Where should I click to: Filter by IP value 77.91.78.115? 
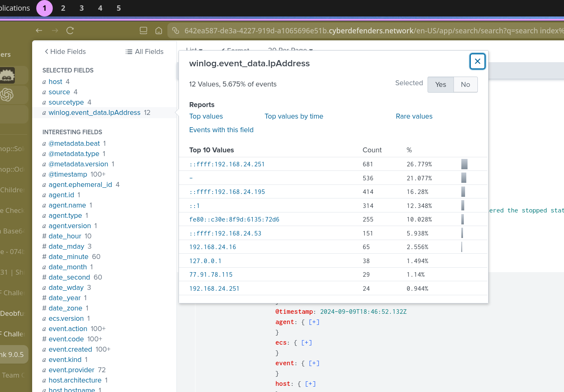point(211,275)
